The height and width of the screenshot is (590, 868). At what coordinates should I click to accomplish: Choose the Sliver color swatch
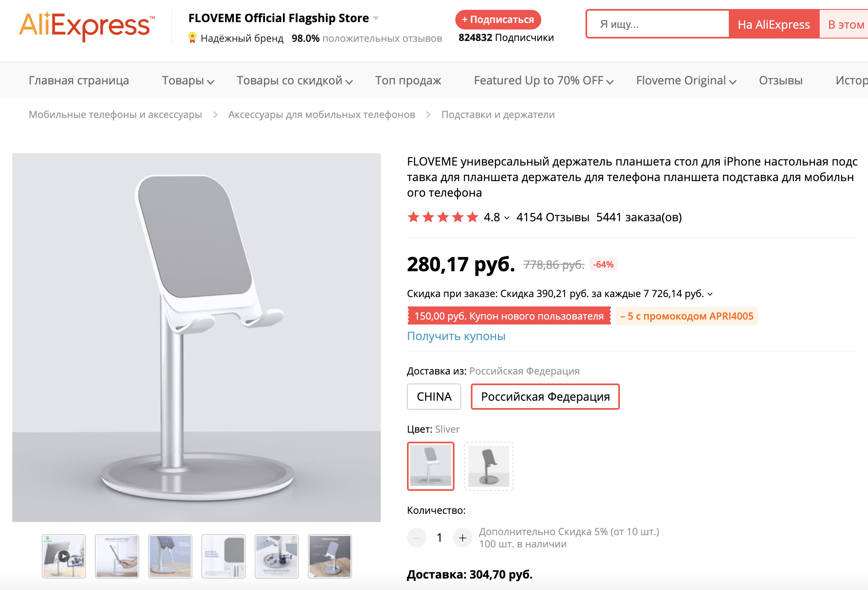click(x=431, y=466)
